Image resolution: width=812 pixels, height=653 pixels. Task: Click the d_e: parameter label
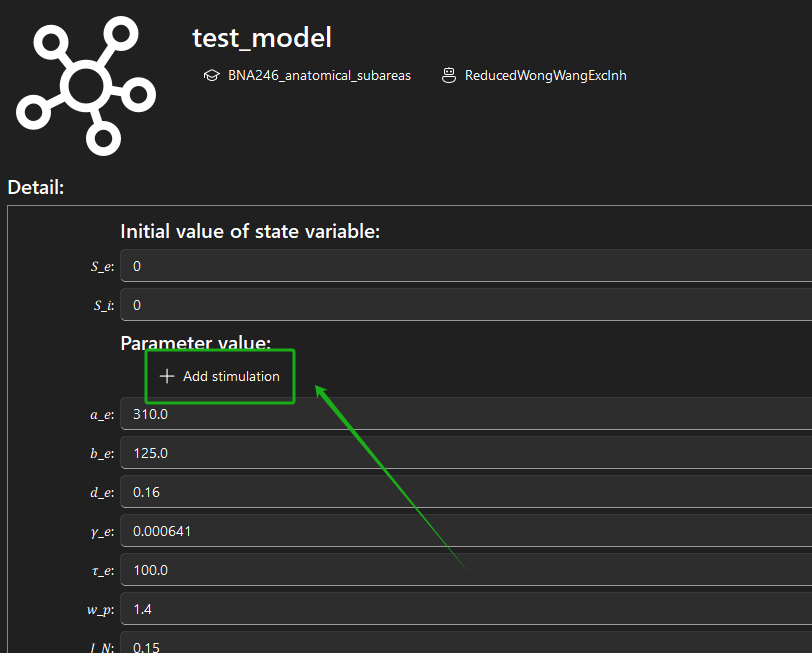point(102,492)
